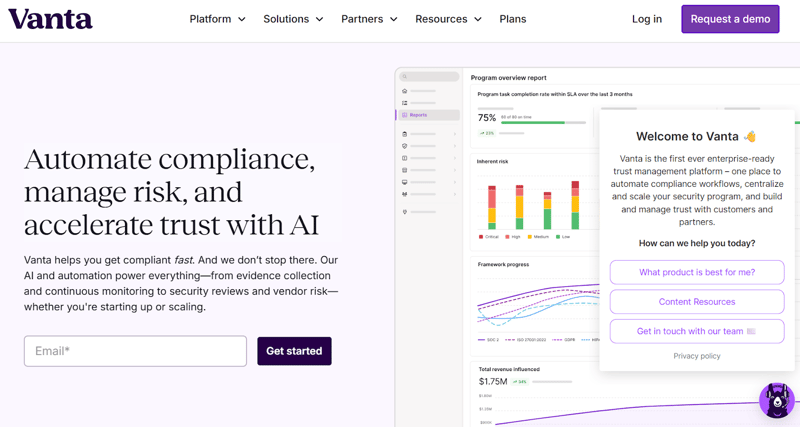
Task: Click the Vanta logo
Action: (50, 19)
